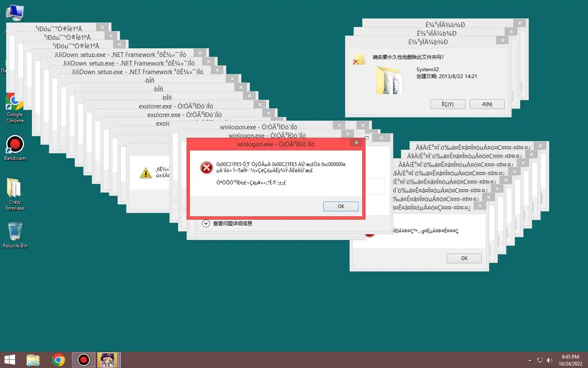Show hidden system tray icons

coord(530,360)
